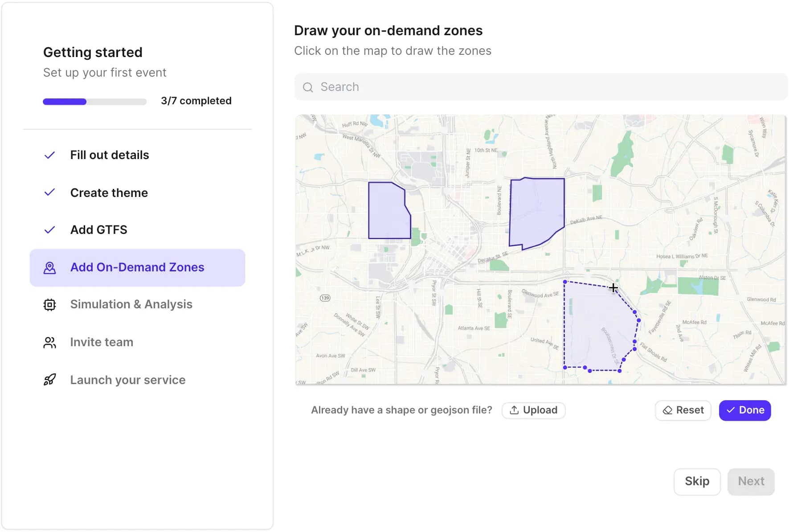The height and width of the screenshot is (532, 789).
Task: Click the search magnifier icon
Action: pyautogui.click(x=308, y=87)
